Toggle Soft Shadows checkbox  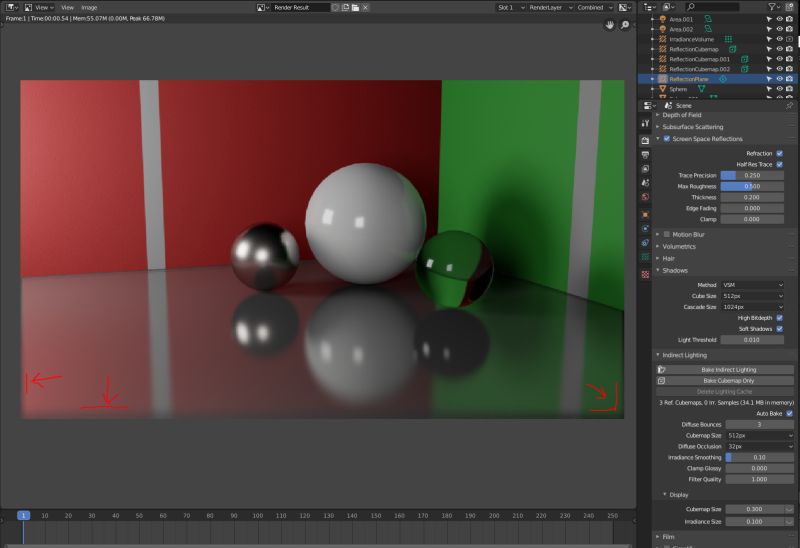coord(780,329)
